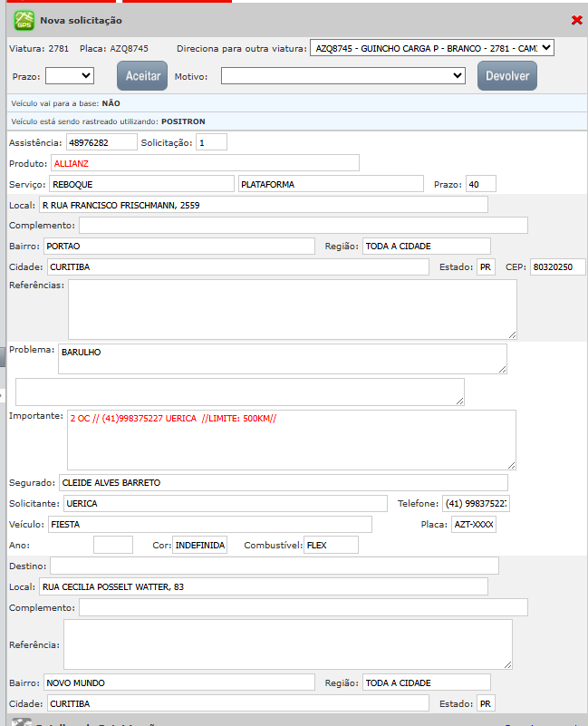Open the 'Direciona para outra viatura' dropdown
The height and width of the screenshot is (726, 588).
(x=431, y=48)
